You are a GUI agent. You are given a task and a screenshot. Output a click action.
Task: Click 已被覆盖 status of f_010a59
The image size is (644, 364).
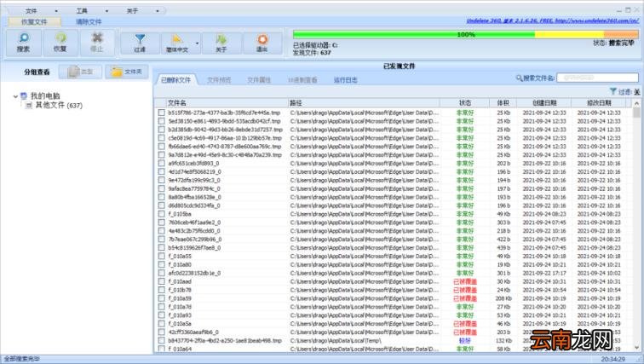pos(465,298)
